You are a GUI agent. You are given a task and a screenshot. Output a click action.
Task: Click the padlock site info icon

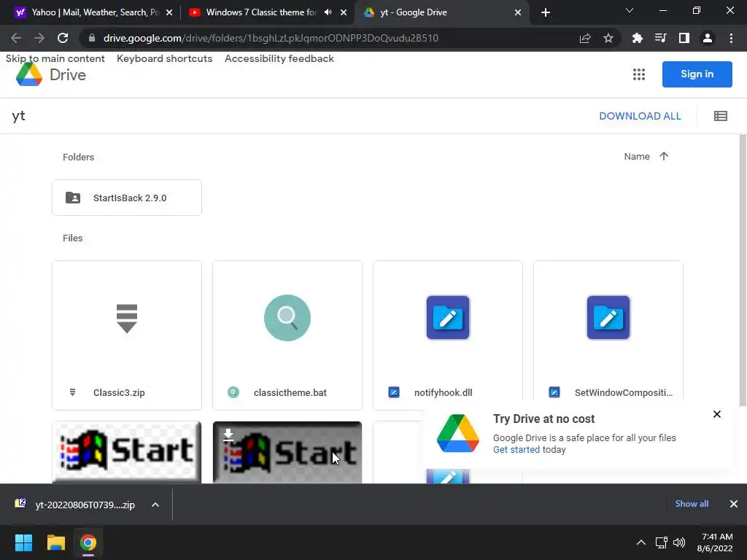coord(92,38)
